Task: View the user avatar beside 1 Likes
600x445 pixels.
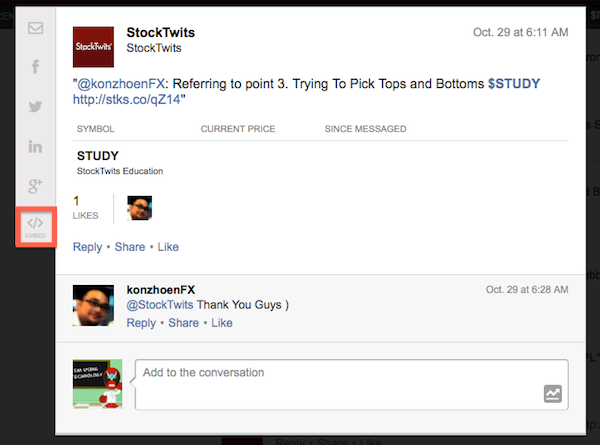Action: (x=140, y=208)
